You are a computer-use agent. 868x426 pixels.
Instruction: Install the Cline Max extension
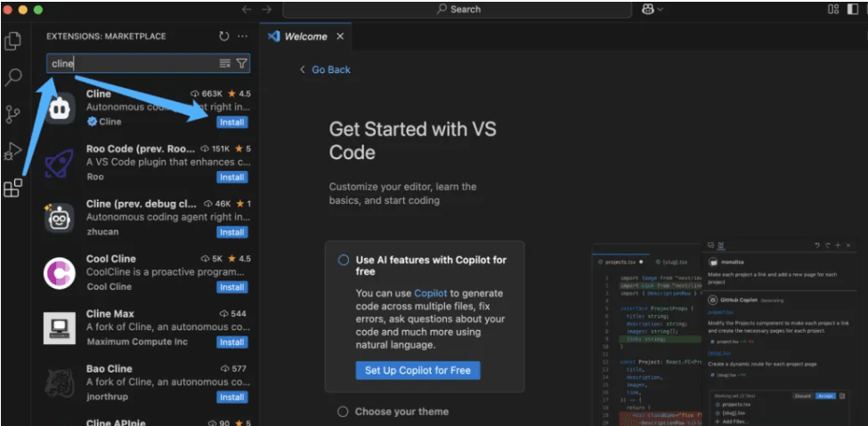click(232, 342)
